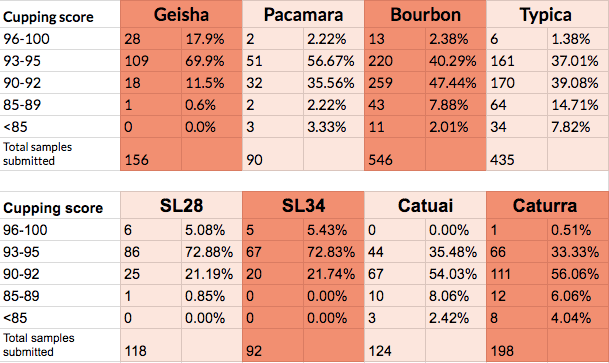Select the Caturra 56.06% cell

click(578, 274)
